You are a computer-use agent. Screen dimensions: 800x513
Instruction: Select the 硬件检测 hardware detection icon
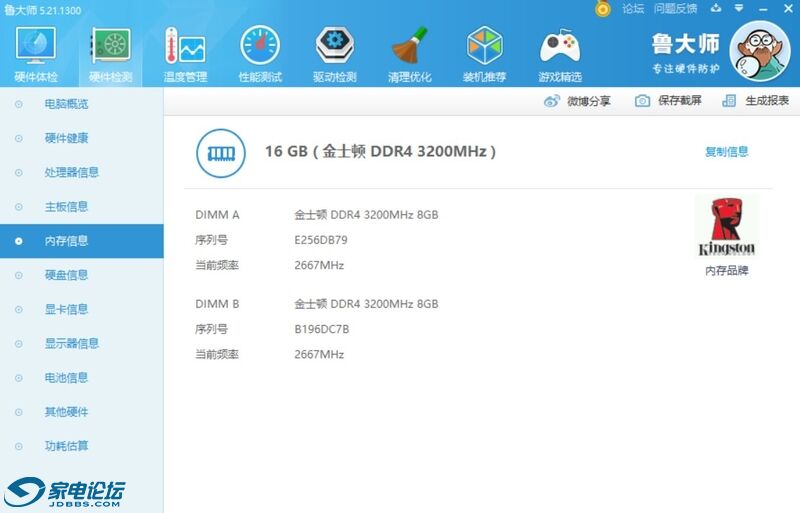point(111,46)
